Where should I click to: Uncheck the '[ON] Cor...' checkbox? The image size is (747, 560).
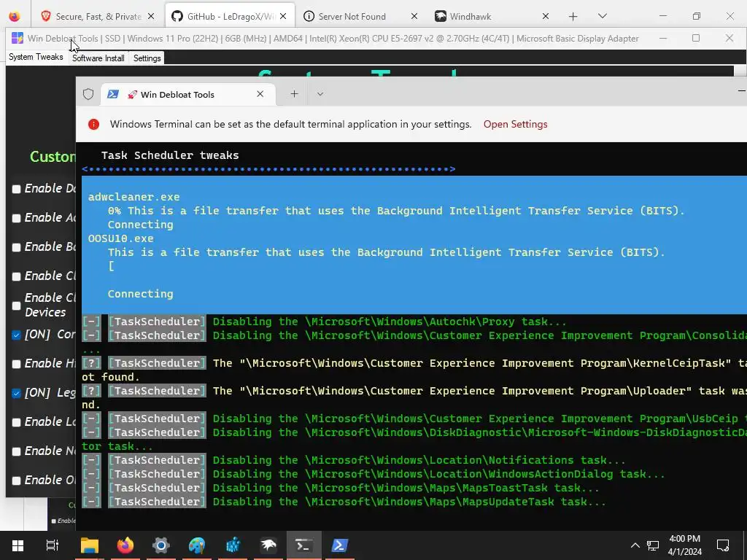(x=16, y=335)
